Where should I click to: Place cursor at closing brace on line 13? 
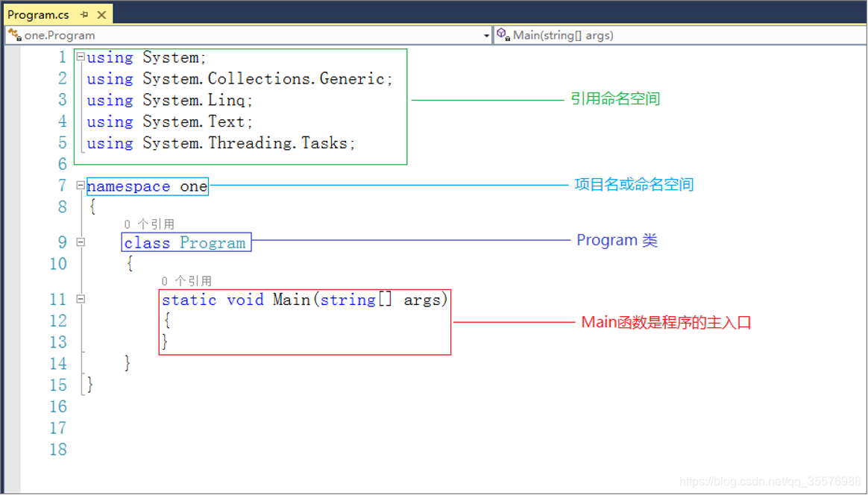(165, 341)
